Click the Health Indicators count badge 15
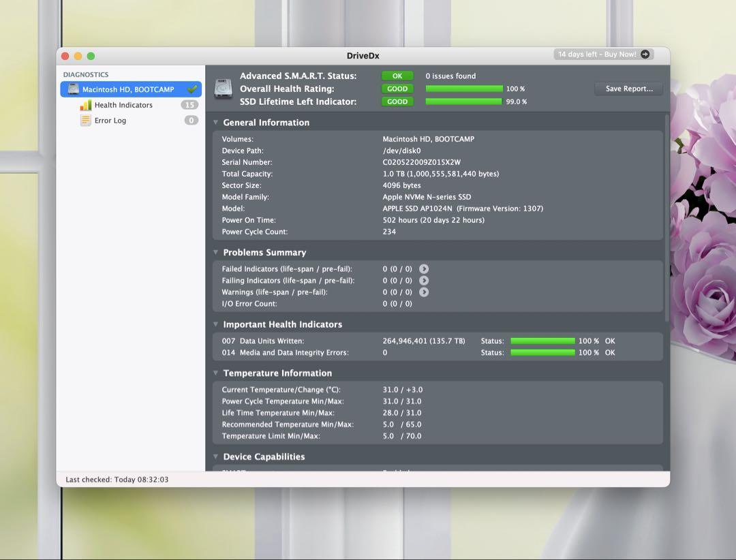Image resolution: width=736 pixels, height=560 pixels. click(189, 105)
